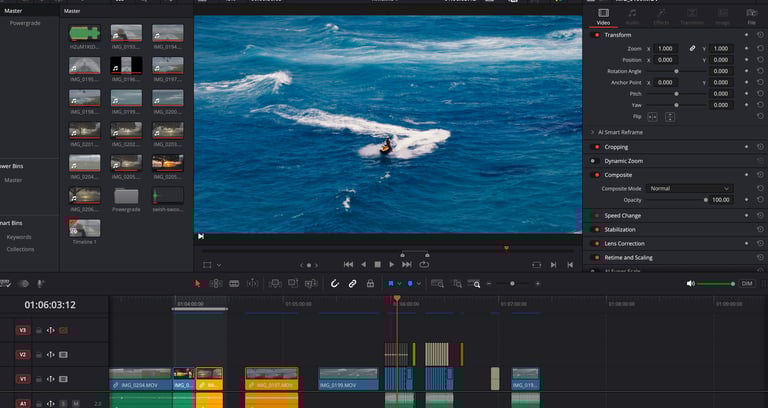The width and height of the screenshot is (768, 408).
Task: Switch to the Image inspector tab
Action: pyautogui.click(x=722, y=17)
